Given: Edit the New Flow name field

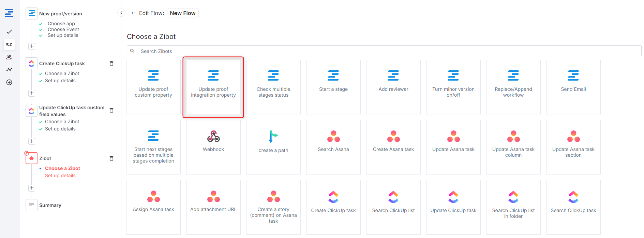Looking at the screenshot, I should coord(183,13).
